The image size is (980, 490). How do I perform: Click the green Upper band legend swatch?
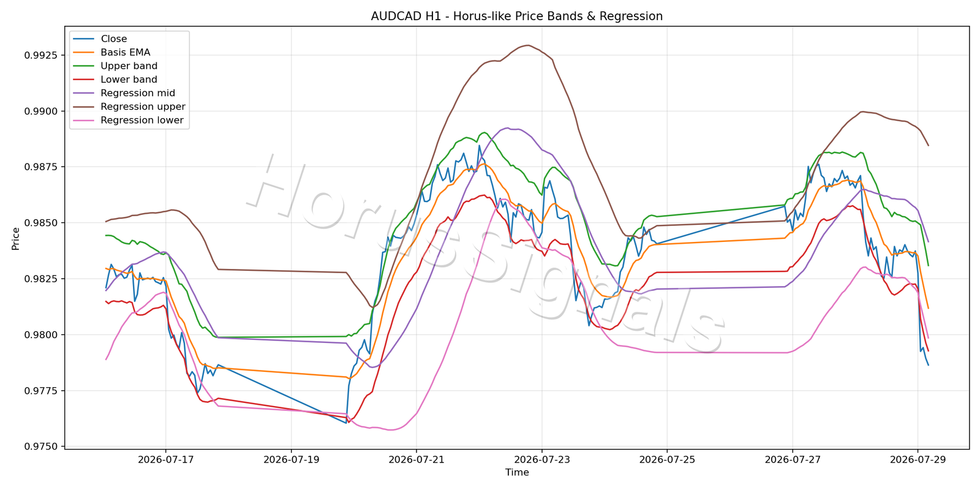point(84,66)
